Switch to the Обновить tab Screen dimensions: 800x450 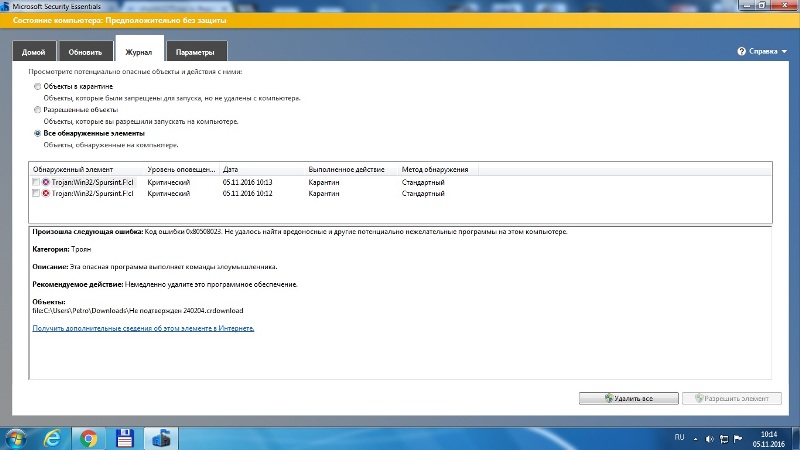tap(85, 51)
